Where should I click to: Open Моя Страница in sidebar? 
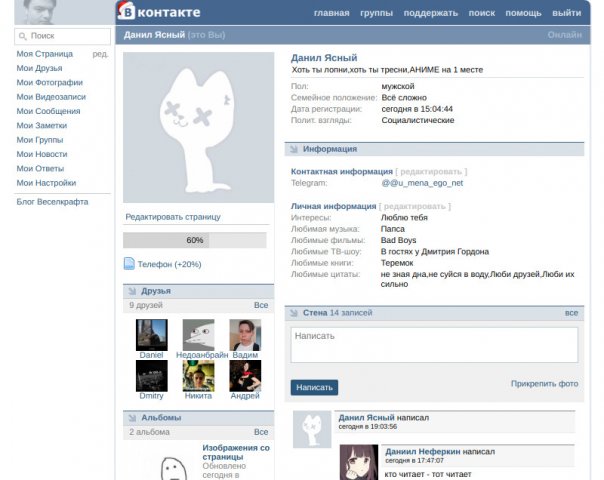click(x=44, y=54)
